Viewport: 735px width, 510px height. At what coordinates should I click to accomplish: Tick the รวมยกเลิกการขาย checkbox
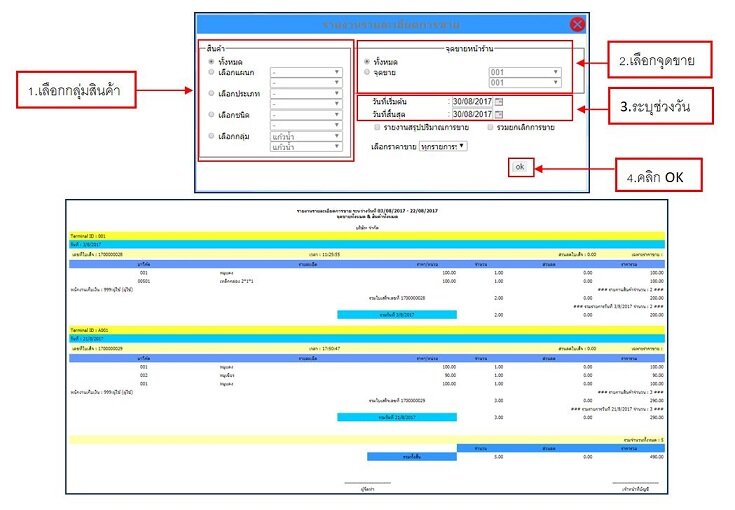490,127
